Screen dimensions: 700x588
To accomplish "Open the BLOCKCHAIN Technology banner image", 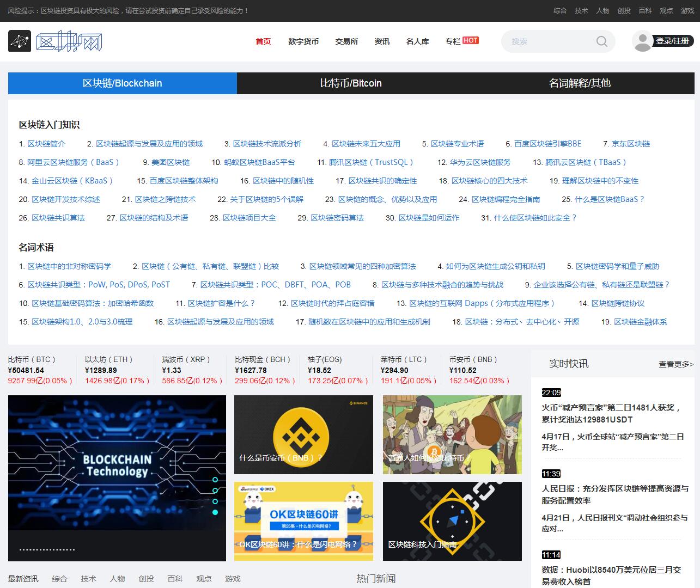I will (117, 478).
